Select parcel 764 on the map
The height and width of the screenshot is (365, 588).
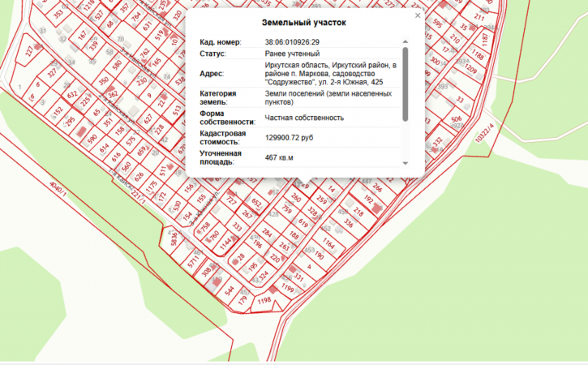135,17
